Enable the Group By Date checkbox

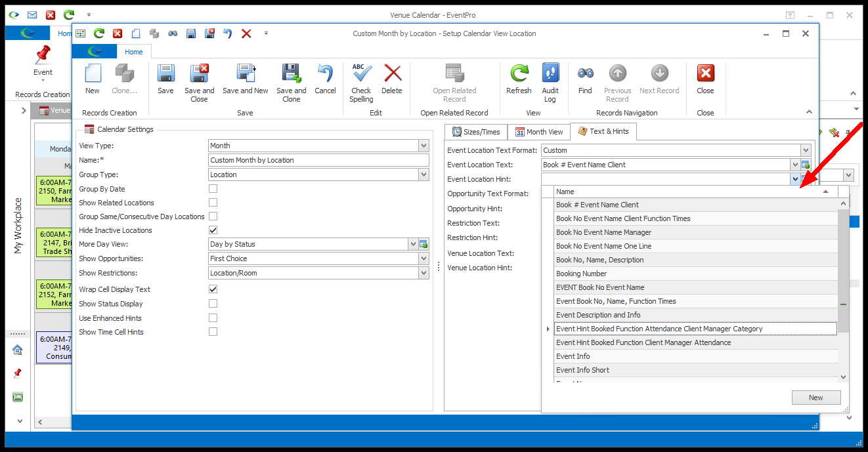pos(213,189)
